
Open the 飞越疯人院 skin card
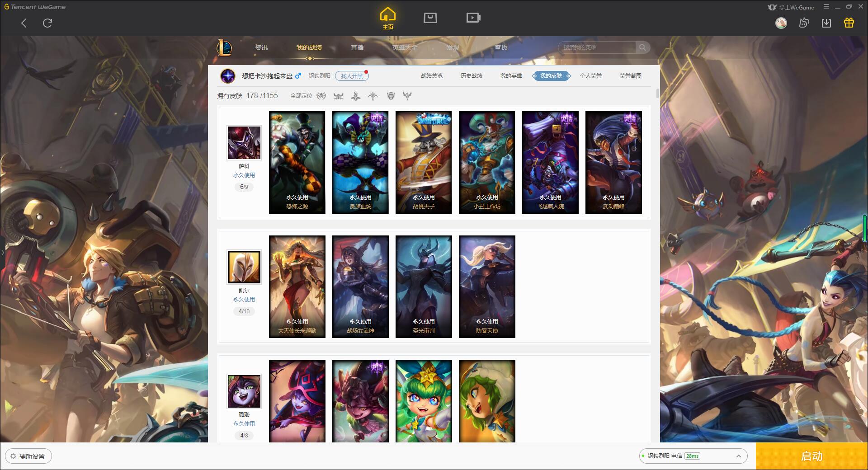(x=550, y=163)
